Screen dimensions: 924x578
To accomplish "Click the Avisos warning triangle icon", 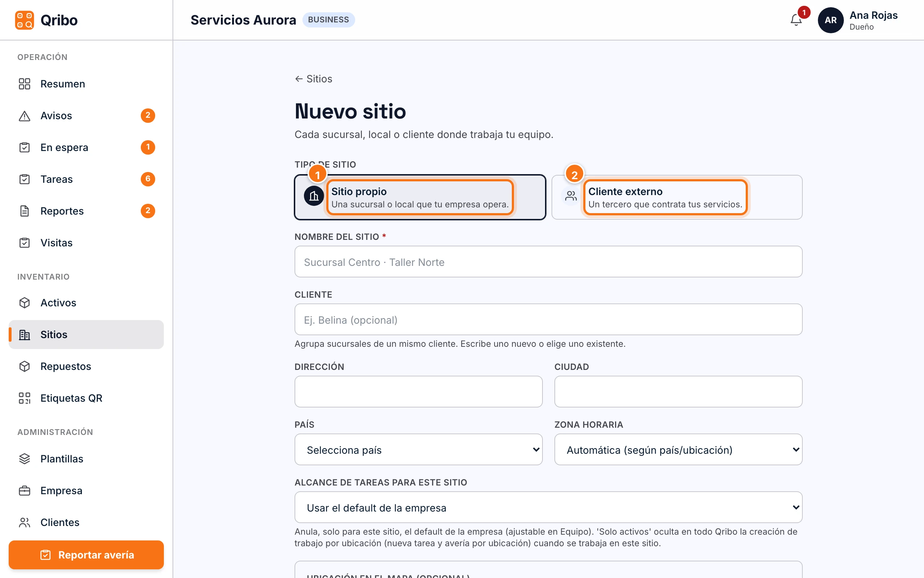I will [25, 116].
